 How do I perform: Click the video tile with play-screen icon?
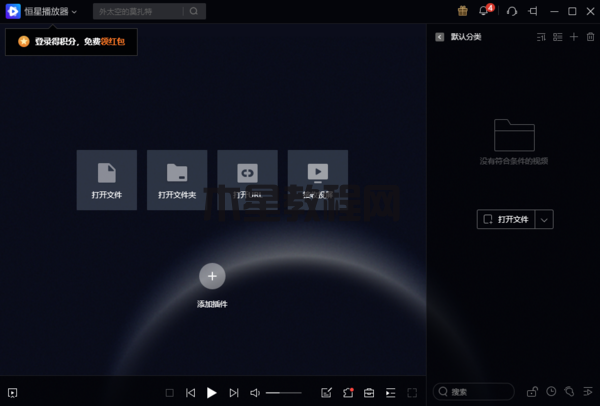pyautogui.click(x=318, y=180)
